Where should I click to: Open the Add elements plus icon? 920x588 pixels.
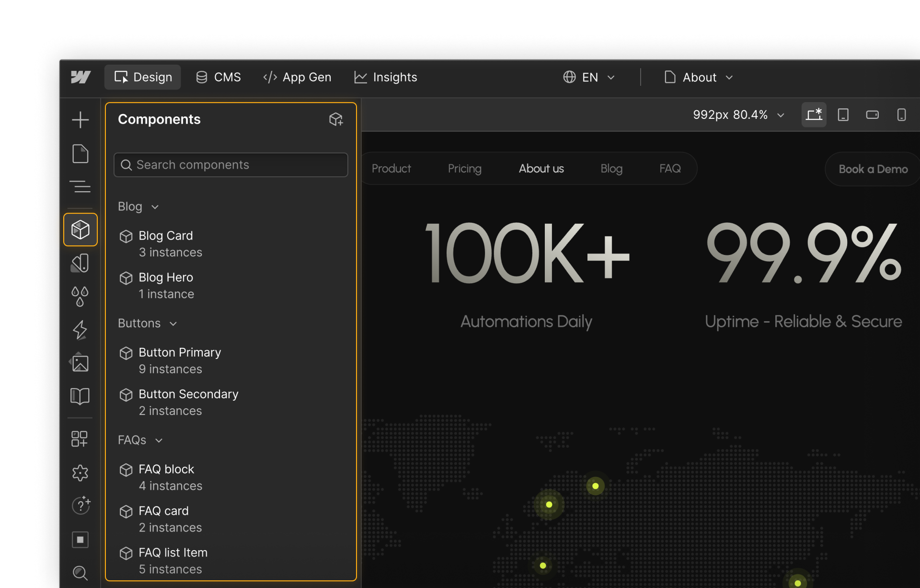click(80, 120)
